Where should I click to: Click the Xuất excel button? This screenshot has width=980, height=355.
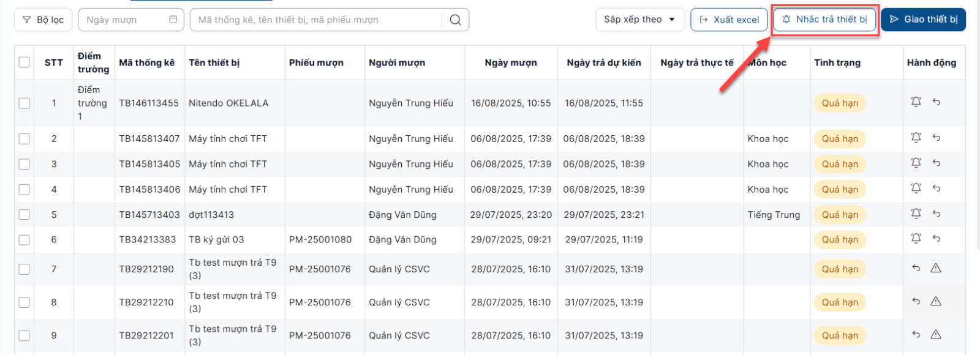click(x=729, y=20)
